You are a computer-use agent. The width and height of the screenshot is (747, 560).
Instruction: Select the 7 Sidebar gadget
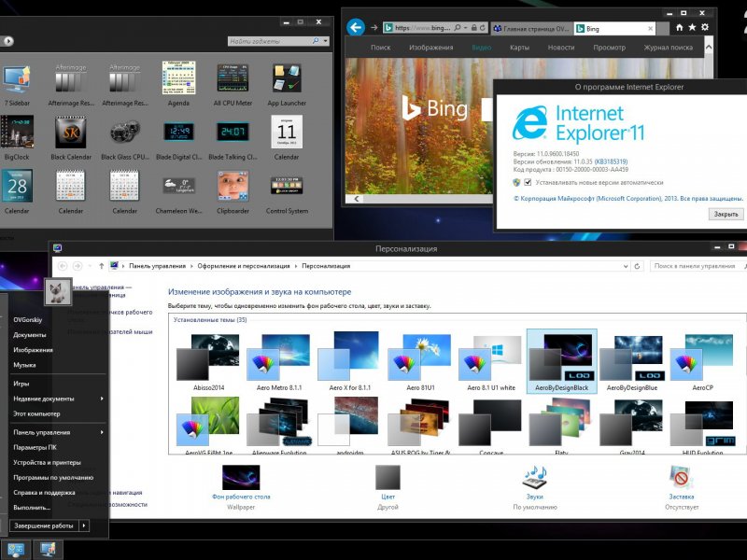coord(17,84)
